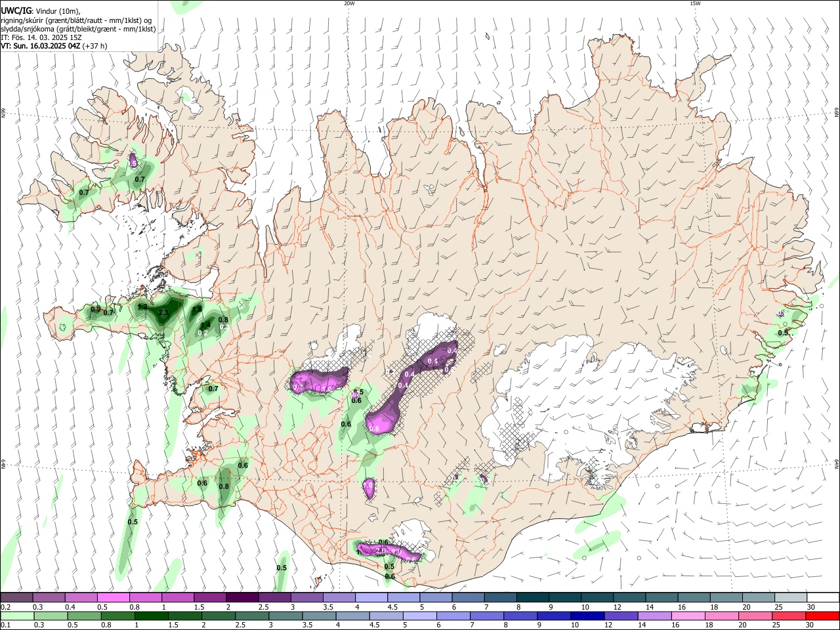Screen dimensions: 840x630
Task: Click the 0.5 swatch in the top legend row
Action: [113, 597]
